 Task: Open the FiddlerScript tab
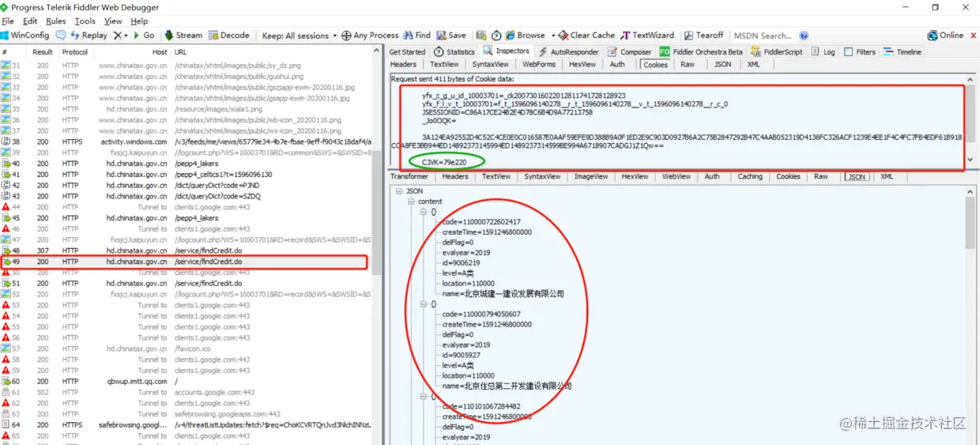pos(777,52)
